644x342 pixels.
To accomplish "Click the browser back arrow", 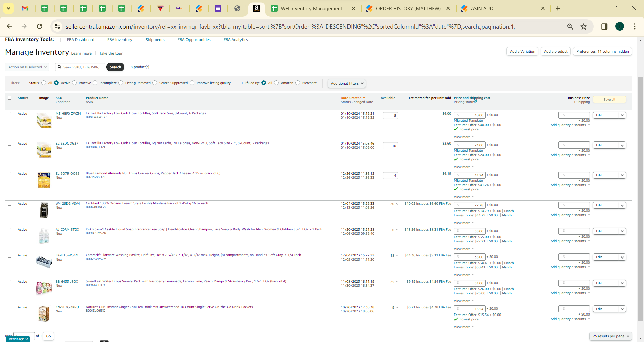I will point(9,26).
